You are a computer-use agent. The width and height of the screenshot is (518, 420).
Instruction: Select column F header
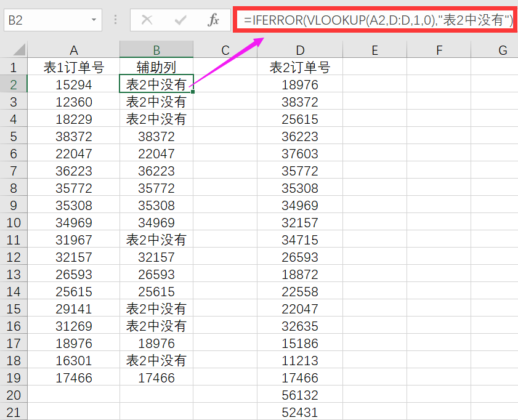point(439,50)
